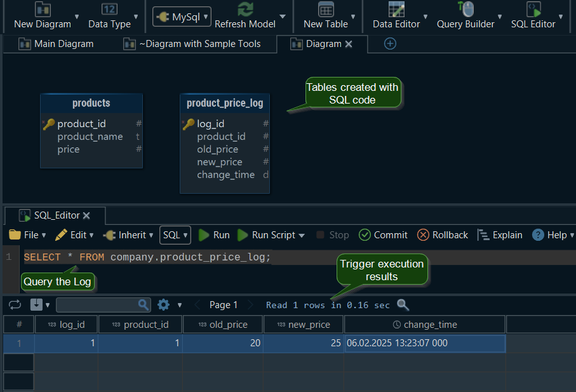Sort by product_id results column header

point(140,325)
